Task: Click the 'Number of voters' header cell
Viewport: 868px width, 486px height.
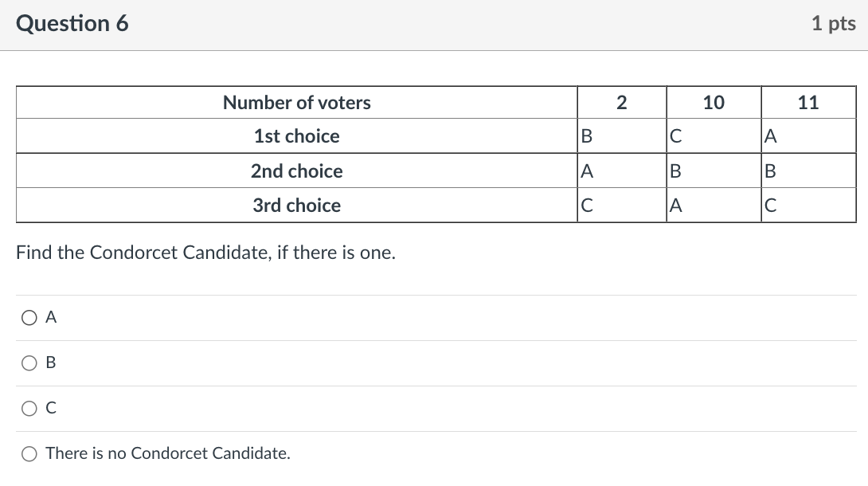Action: [297, 103]
